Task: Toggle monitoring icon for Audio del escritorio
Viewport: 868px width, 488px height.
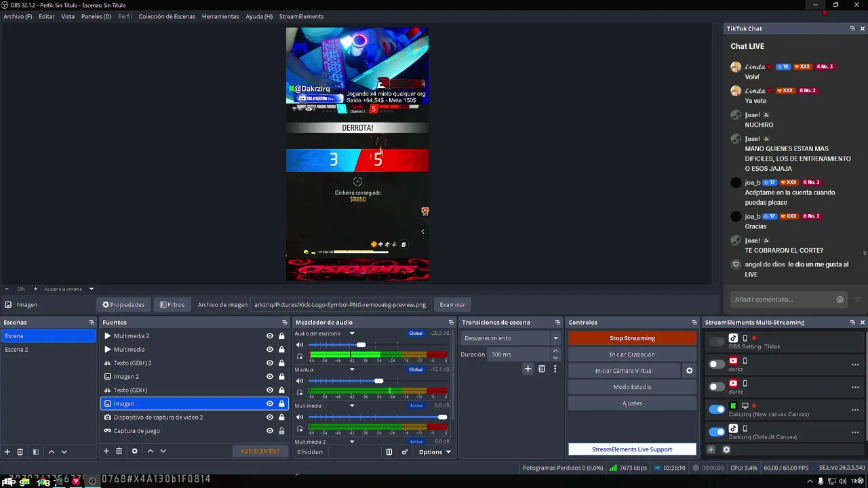Action: click(x=300, y=356)
